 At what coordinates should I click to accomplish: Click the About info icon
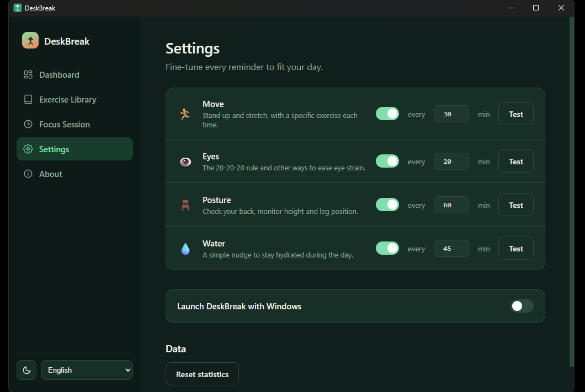coord(28,174)
